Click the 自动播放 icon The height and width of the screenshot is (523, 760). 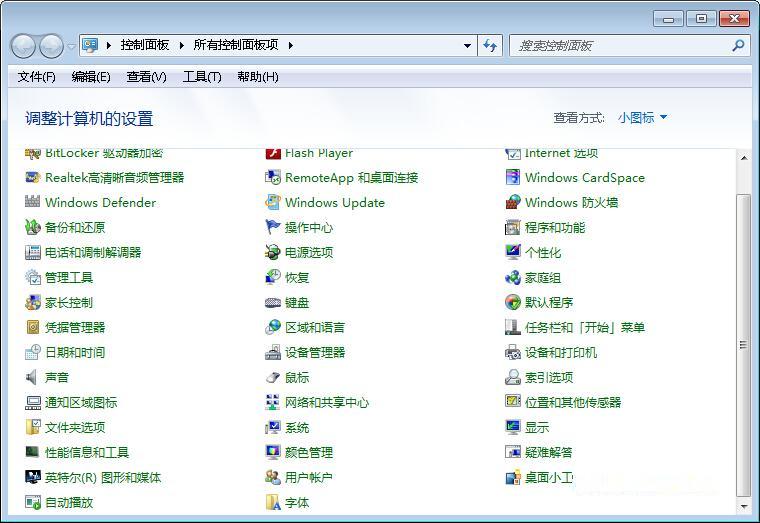point(32,503)
